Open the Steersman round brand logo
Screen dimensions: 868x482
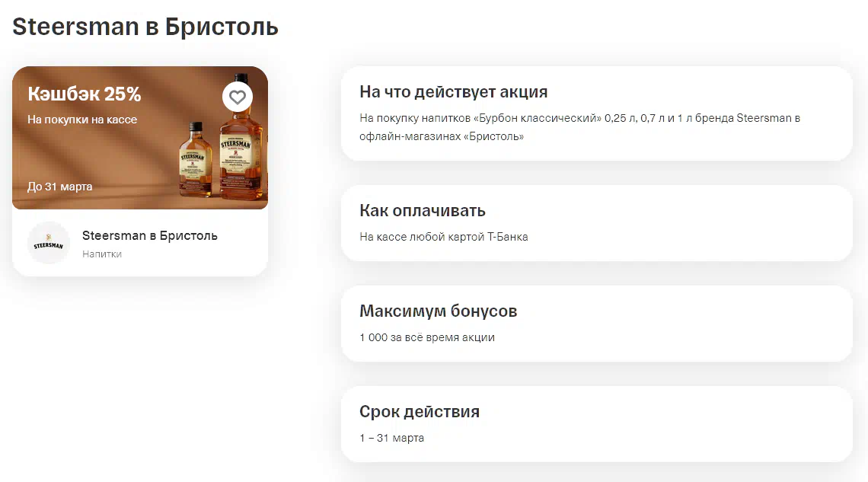click(49, 243)
